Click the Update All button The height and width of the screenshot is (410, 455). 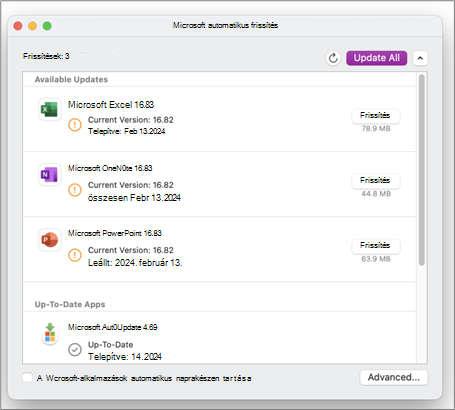[376, 58]
